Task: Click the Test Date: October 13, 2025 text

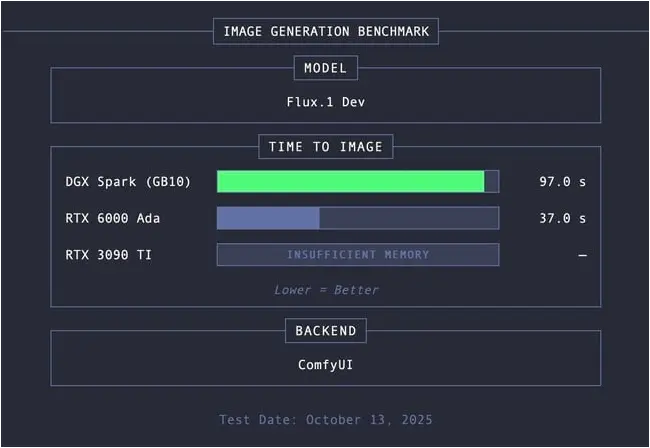Action: pyautogui.click(x=325, y=420)
